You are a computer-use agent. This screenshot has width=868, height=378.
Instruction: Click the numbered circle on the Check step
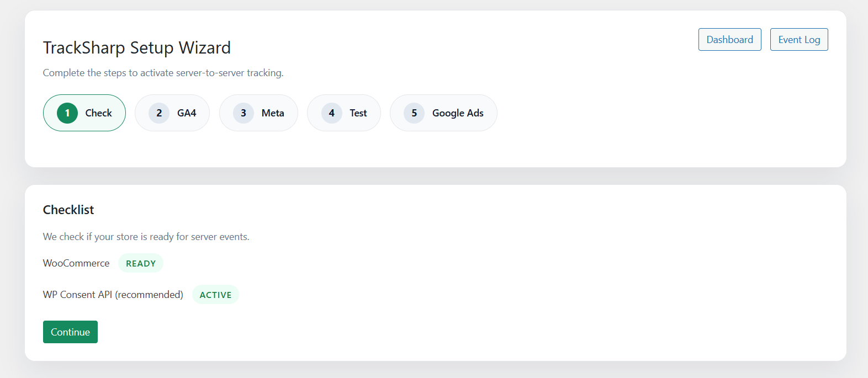click(67, 113)
